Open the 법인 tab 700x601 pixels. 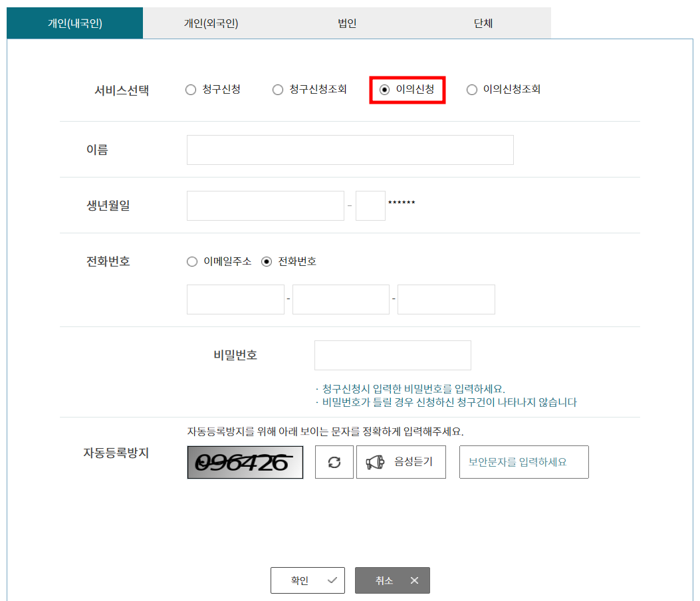(x=346, y=22)
